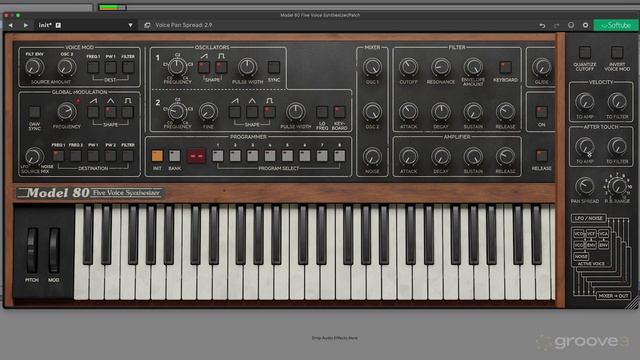Click the Filter CUTOFF knob
640x360 pixels.
tap(409, 67)
